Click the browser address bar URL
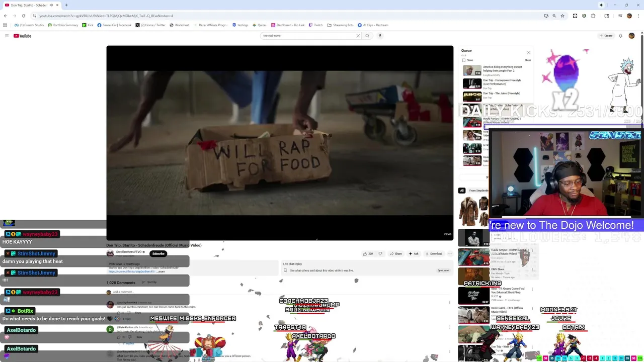This screenshot has height=362, width=644. point(106,16)
